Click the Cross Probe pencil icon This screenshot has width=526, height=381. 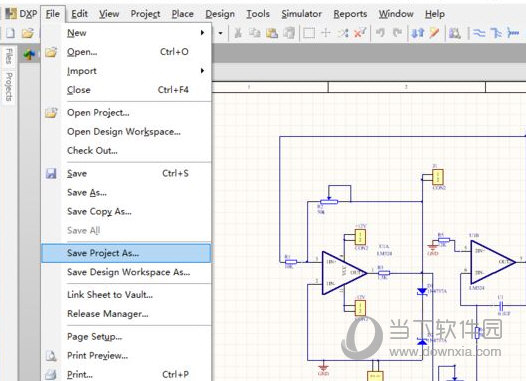(434, 33)
